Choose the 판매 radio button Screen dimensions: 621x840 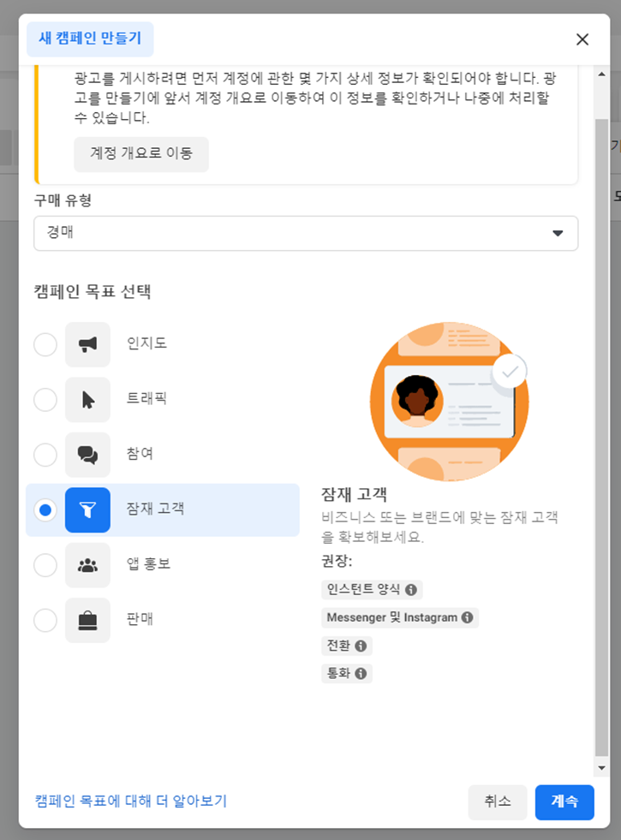click(45, 620)
